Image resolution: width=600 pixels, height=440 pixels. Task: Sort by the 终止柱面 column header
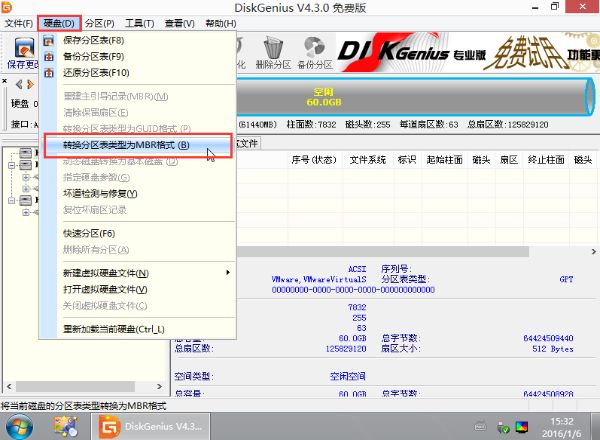click(546, 160)
